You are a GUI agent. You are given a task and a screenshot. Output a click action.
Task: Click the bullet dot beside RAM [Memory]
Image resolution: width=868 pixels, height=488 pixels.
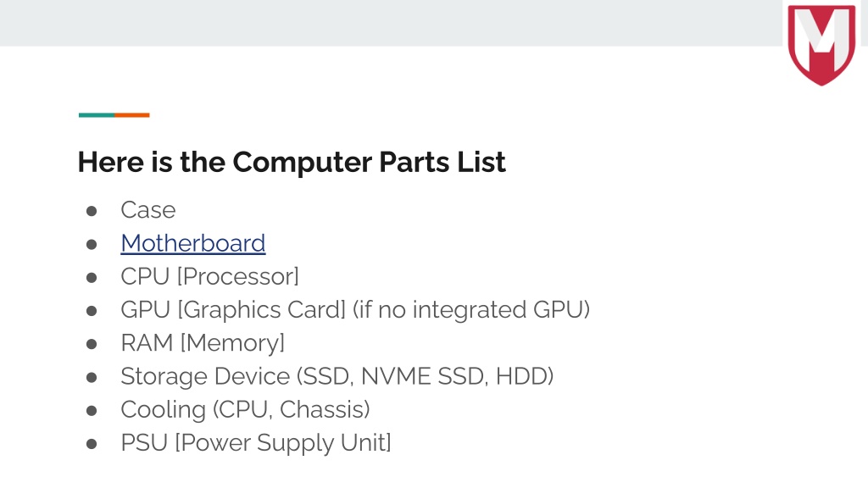click(x=92, y=344)
